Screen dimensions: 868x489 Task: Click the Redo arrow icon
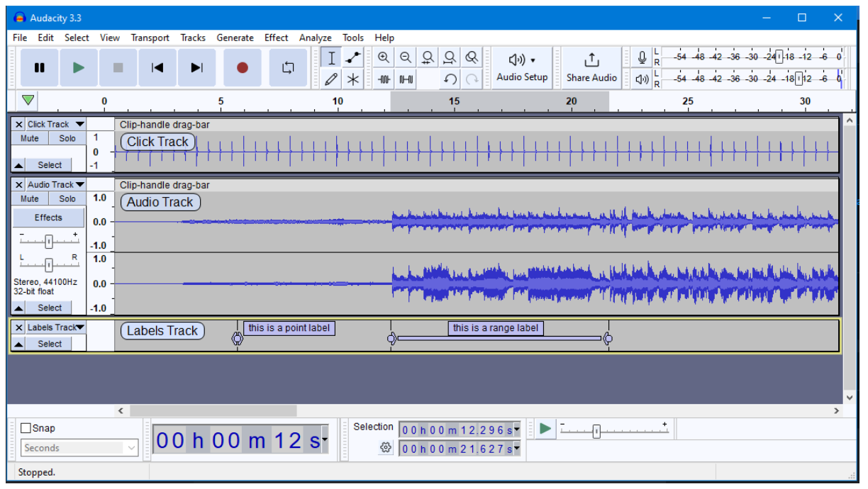pos(472,79)
